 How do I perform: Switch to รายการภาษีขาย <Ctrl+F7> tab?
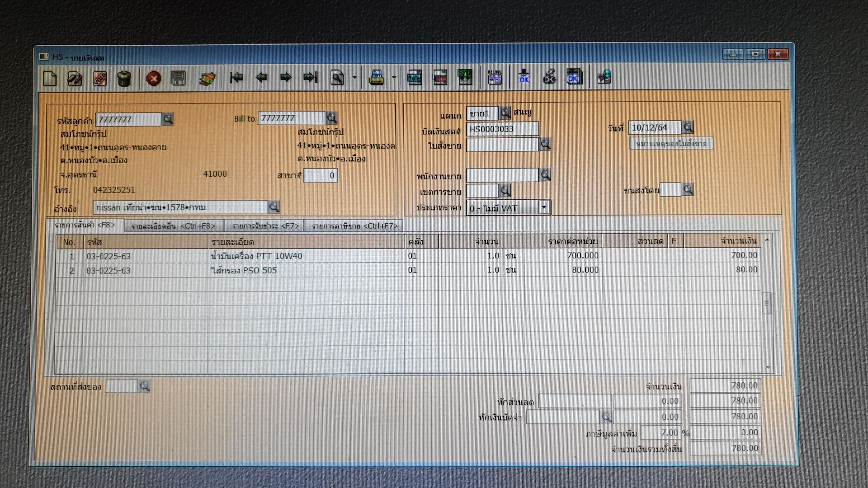354,226
